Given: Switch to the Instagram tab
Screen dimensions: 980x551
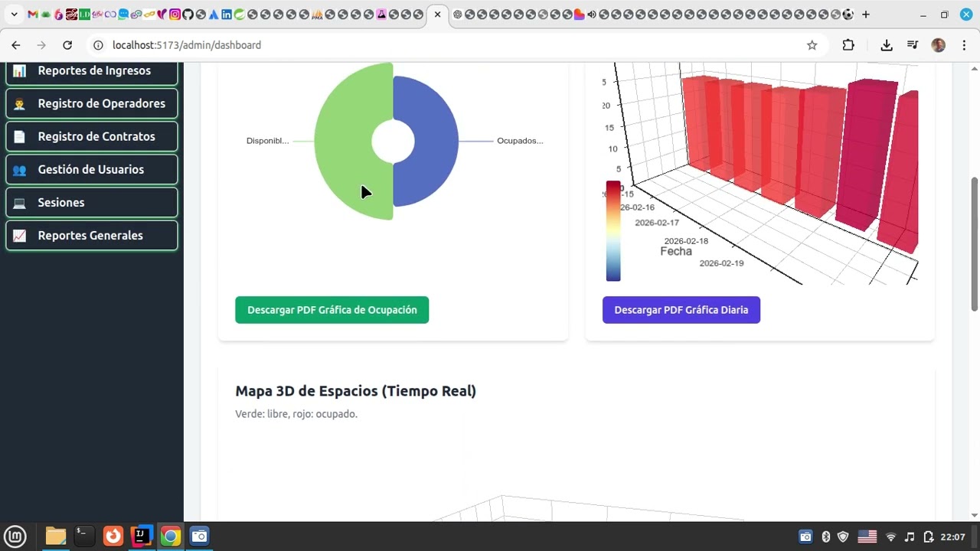Looking at the screenshot, I should click(175, 15).
